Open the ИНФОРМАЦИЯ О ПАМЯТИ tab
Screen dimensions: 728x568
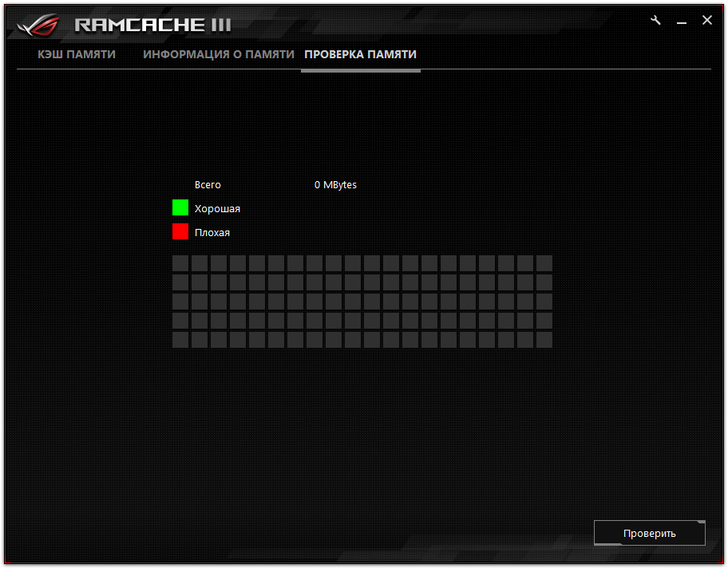tap(219, 54)
